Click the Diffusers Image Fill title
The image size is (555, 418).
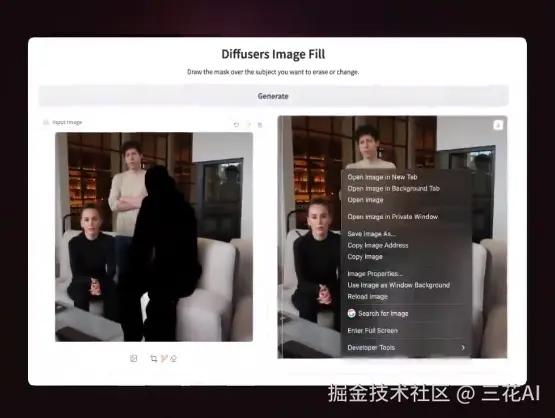(273, 54)
